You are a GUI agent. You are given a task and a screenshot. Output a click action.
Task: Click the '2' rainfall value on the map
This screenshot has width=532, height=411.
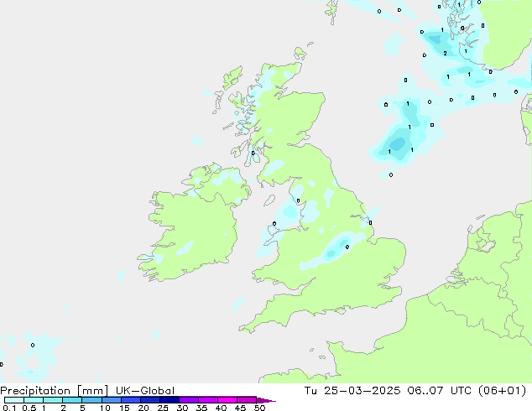[x=445, y=53]
